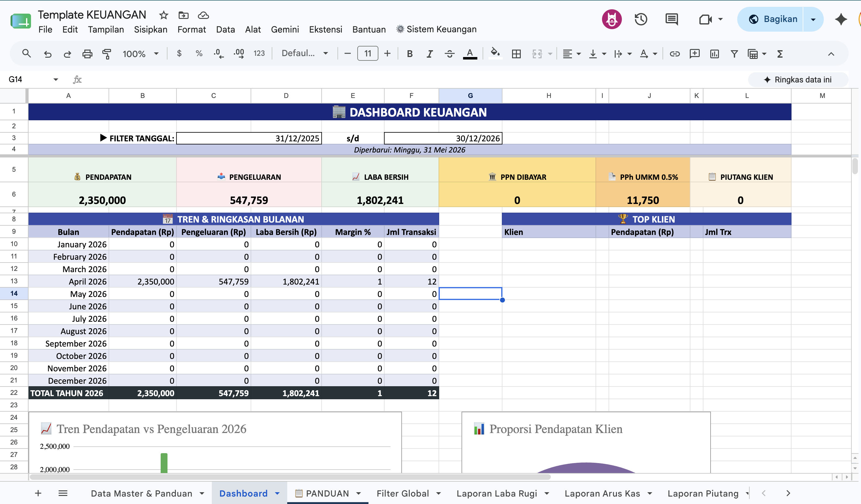View the cloud save status
Image resolution: width=861 pixels, height=504 pixels.
pyautogui.click(x=203, y=15)
